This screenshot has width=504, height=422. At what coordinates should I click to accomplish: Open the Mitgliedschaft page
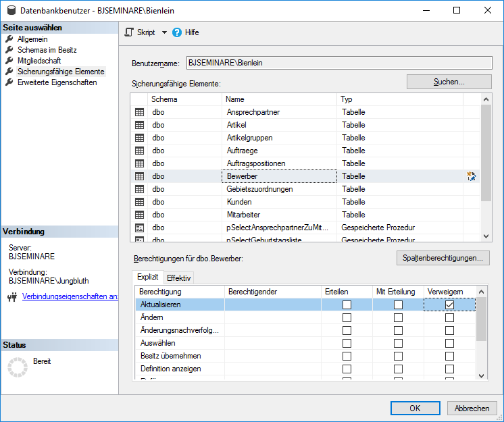tap(39, 61)
